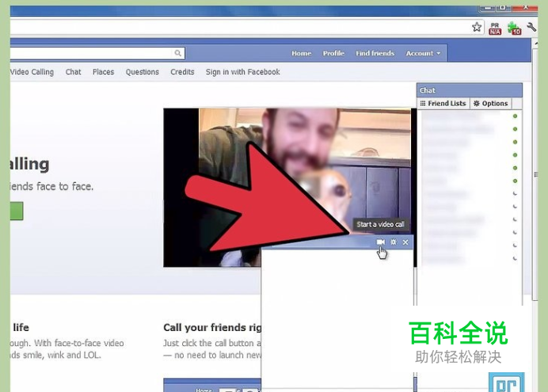Open browser wrench settings menu
This screenshot has height=392, width=548.
(531, 27)
